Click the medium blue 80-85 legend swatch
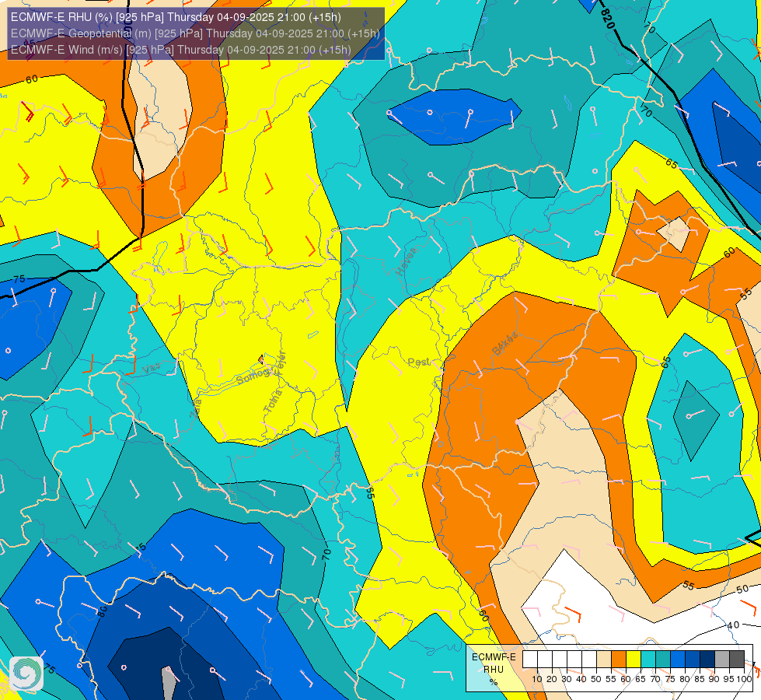This screenshot has height=700, width=761. 693,659
